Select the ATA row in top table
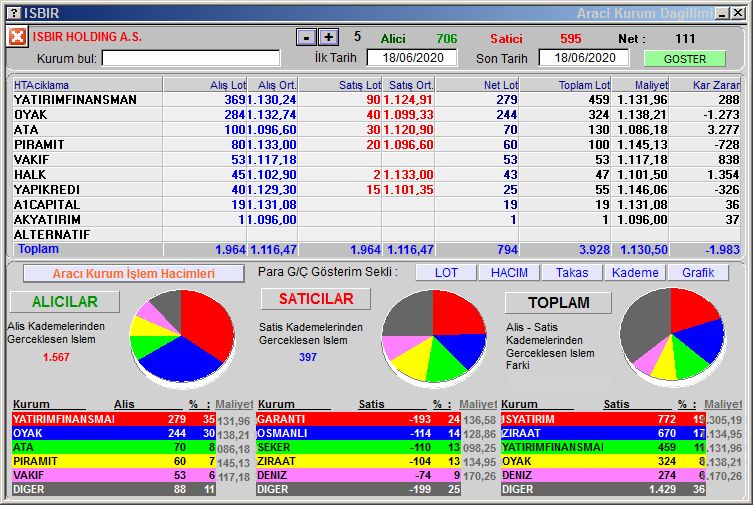Viewport: 753px width, 505px height. pyautogui.click(x=376, y=130)
